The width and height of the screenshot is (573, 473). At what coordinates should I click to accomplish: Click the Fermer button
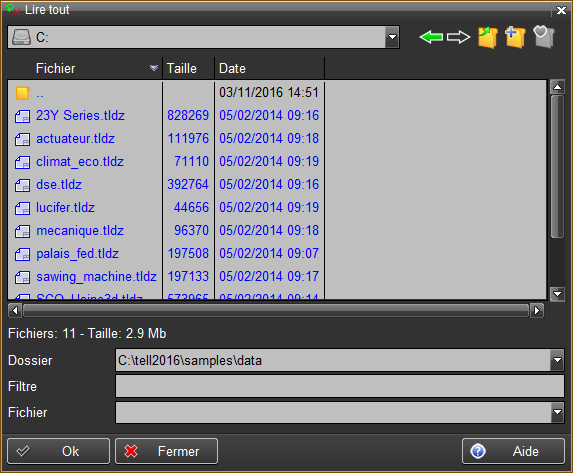167,451
